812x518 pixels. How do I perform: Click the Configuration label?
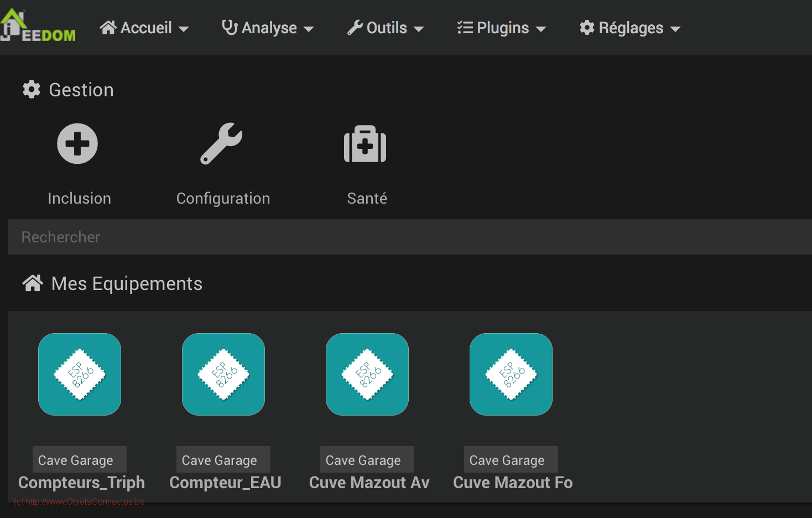[223, 199]
